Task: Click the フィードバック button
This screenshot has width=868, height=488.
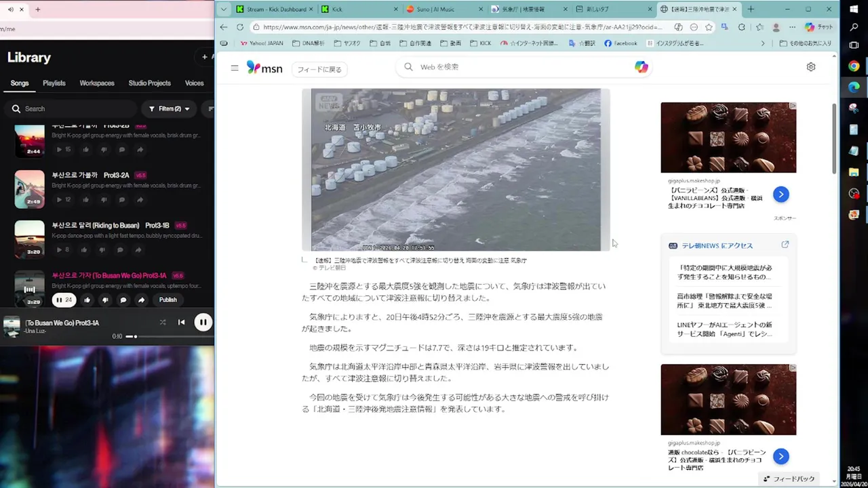Action: pos(789,479)
